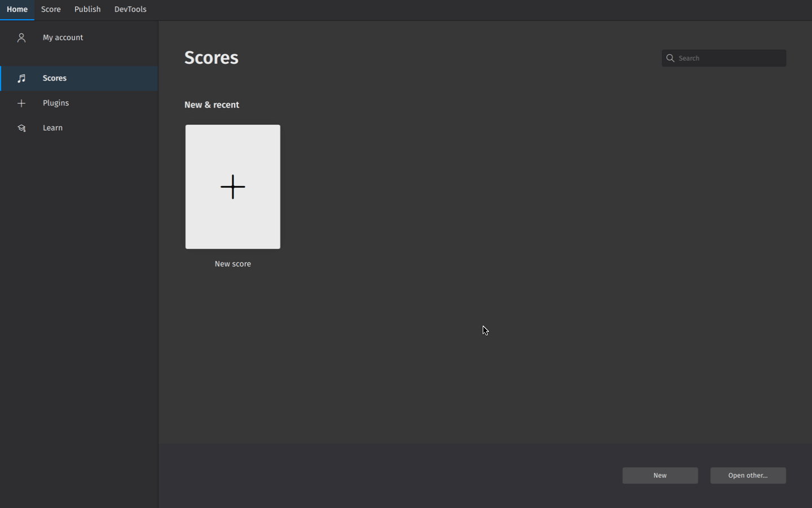Go to the Learn section

52,128
